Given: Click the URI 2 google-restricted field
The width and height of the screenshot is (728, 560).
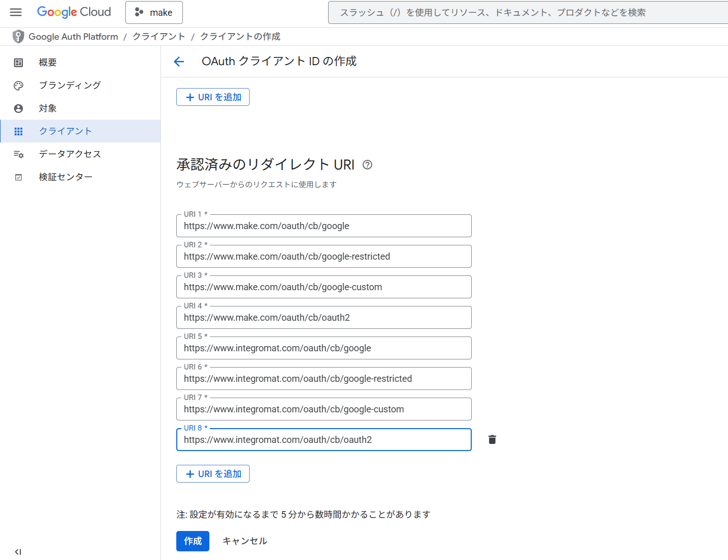Looking at the screenshot, I should [324, 257].
